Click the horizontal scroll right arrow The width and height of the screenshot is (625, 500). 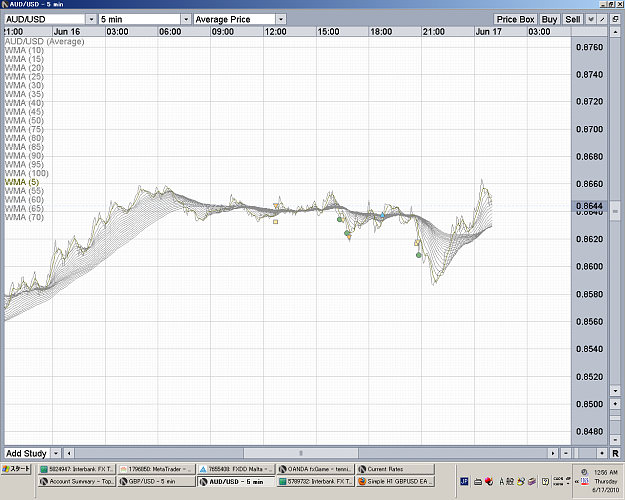(553, 453)
